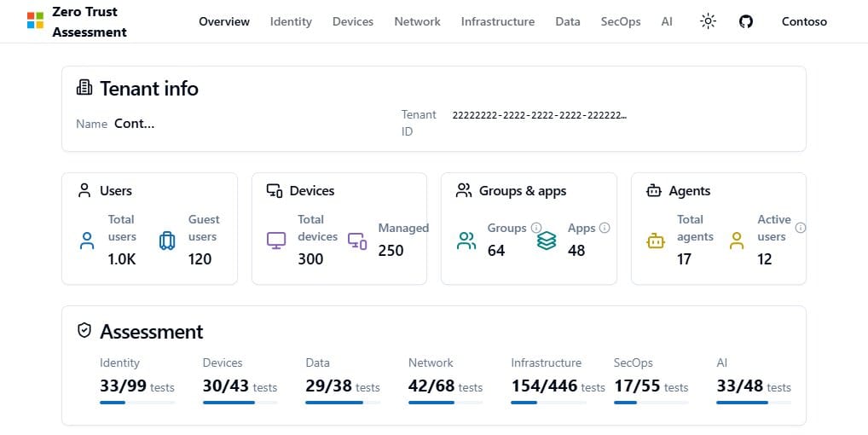Image resolution: width=868 pixels, height=435 pixels.
Task: Click the info icon next to Groups
Action: [x=535, y=228]
